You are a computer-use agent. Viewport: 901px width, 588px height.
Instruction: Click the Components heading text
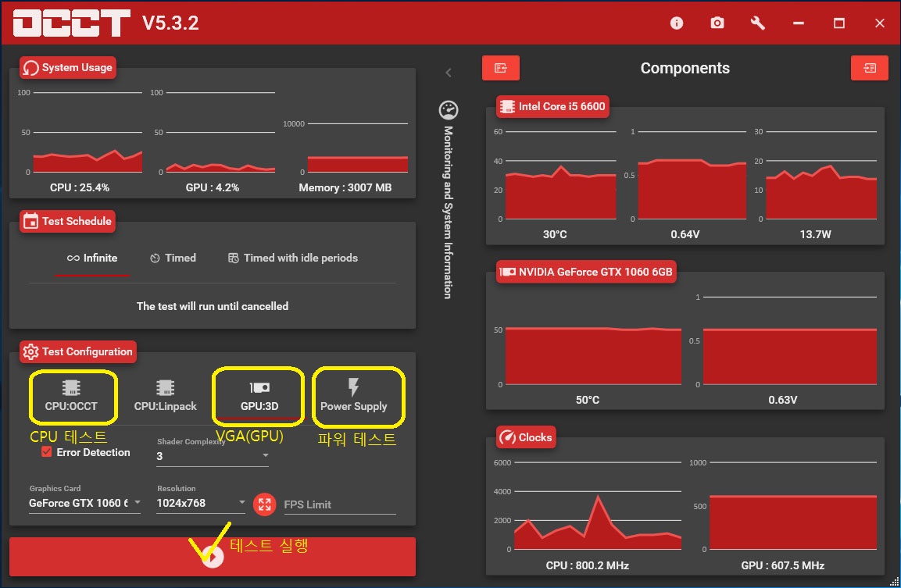tap(685, 69)
